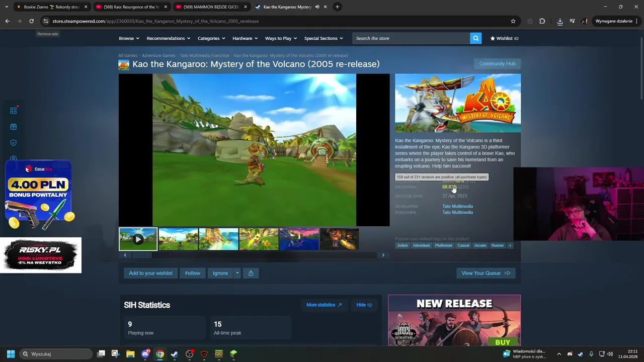Open File Explorer from the taskbar
The height and width of the screenshot is (362, 644).
pyautogui.click(x=130, y=354)
